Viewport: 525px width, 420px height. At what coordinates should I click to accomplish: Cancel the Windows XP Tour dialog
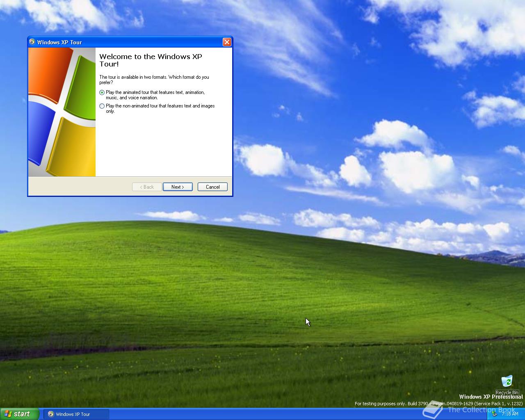pos(212,187)
